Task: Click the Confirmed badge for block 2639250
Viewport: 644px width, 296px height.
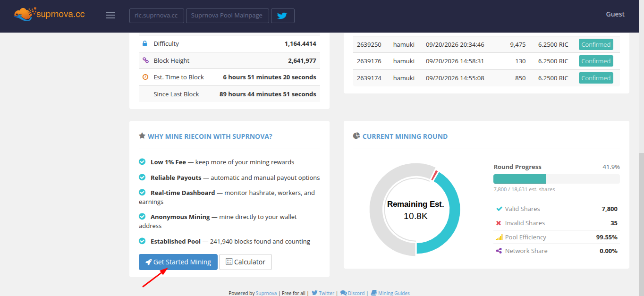Action: pyautogui.click(x=596, y=44)
